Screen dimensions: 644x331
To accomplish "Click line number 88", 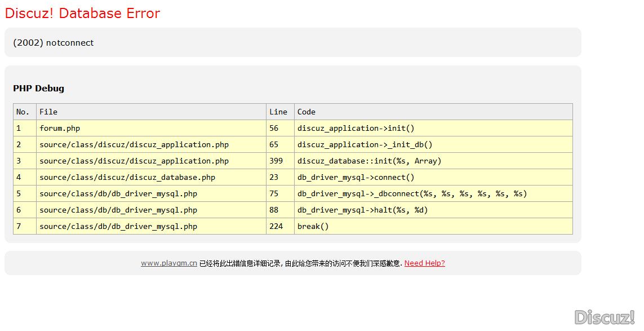I will point(280,210).
